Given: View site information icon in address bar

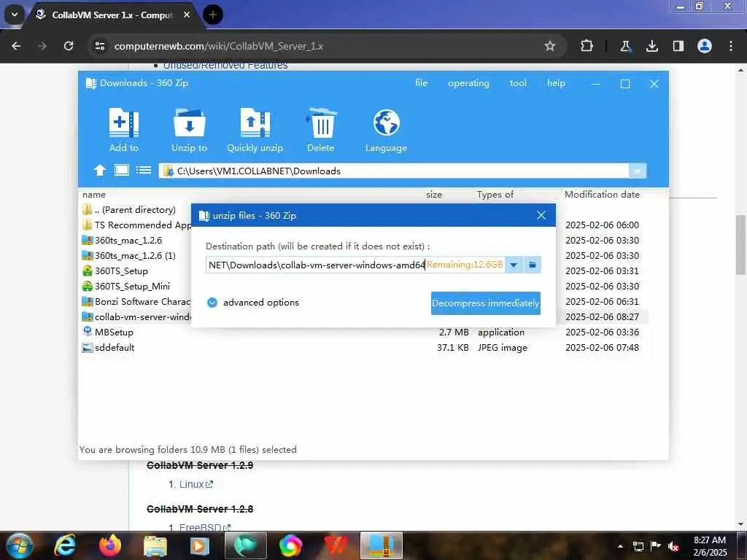Looking at the screenshot, I should point(99,46).
